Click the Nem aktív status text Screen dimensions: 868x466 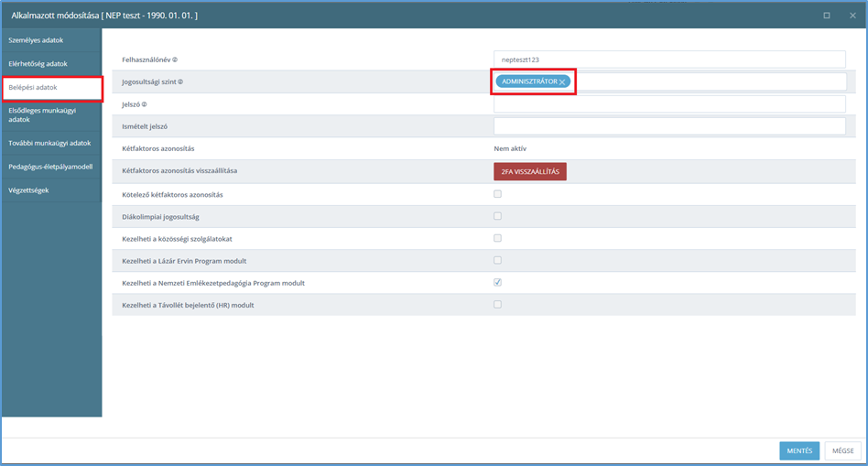[510, 149]
